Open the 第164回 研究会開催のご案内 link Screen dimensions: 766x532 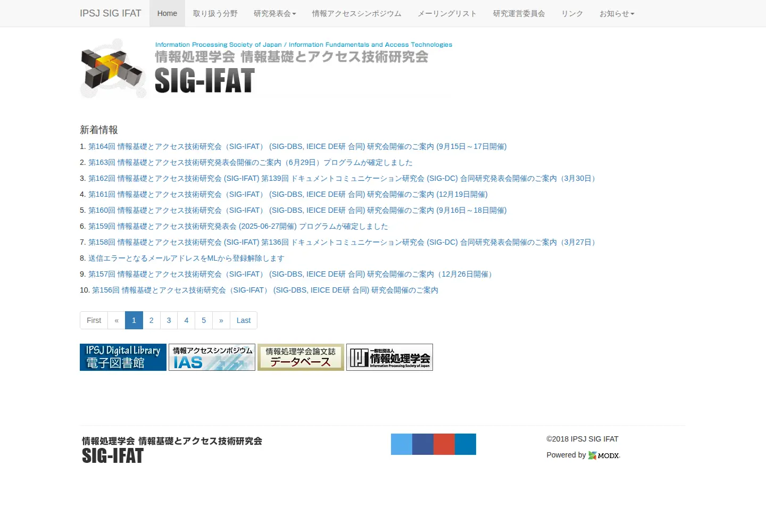point(297,146)
